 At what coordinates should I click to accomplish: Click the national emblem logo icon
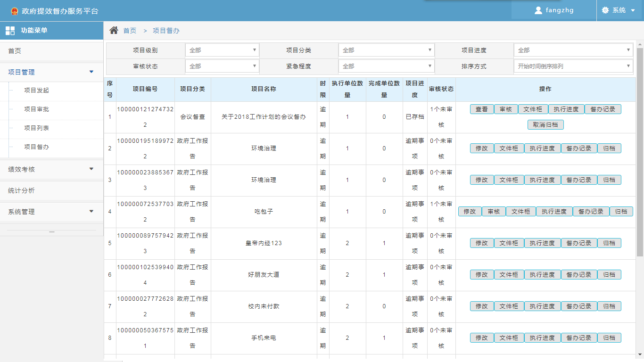click(14, 11)
